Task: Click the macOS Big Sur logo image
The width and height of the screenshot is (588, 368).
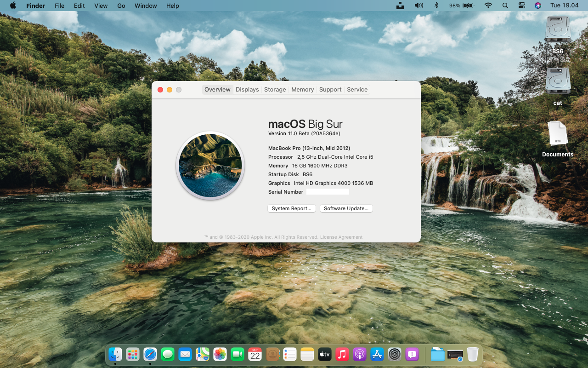Action: coord(210,166)
